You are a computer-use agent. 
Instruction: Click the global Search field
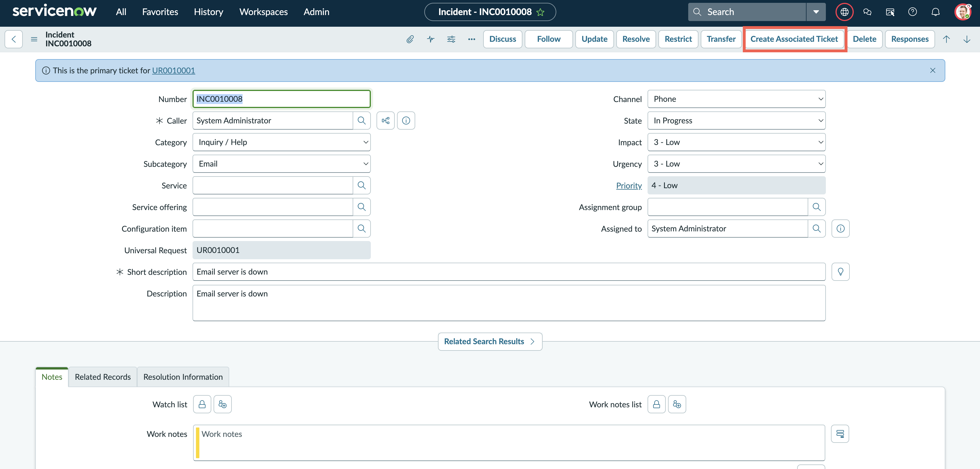pos(748,12)
